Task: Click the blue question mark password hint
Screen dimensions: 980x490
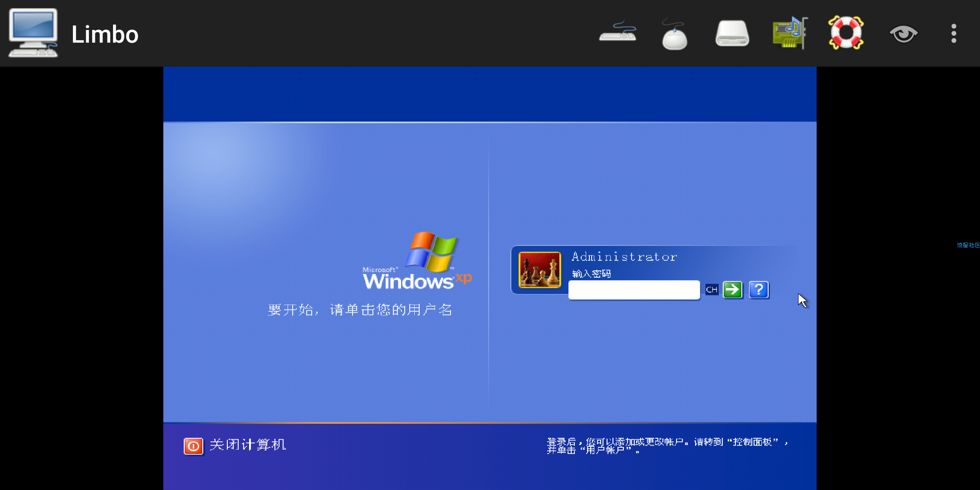Action: 759,289
